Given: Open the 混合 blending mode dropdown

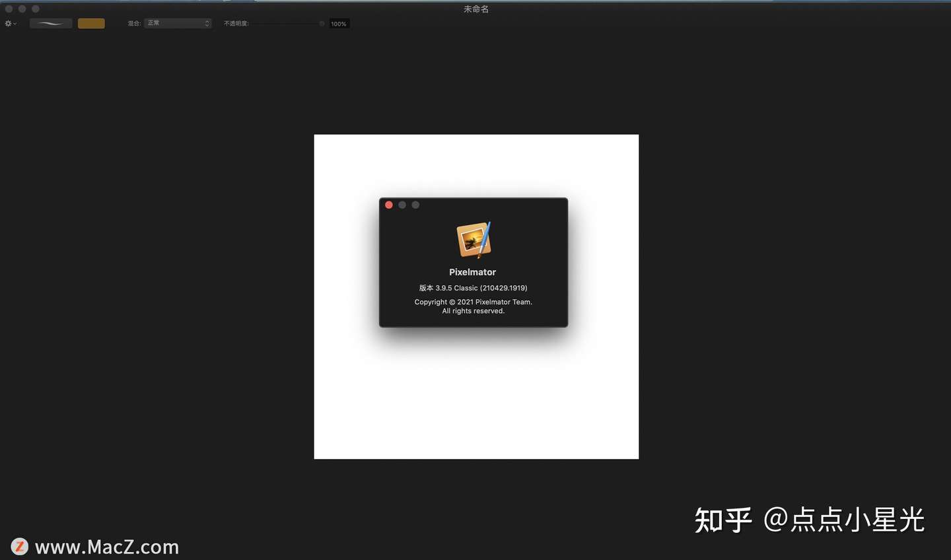Looking at the screenshot, I should (178, 23).
